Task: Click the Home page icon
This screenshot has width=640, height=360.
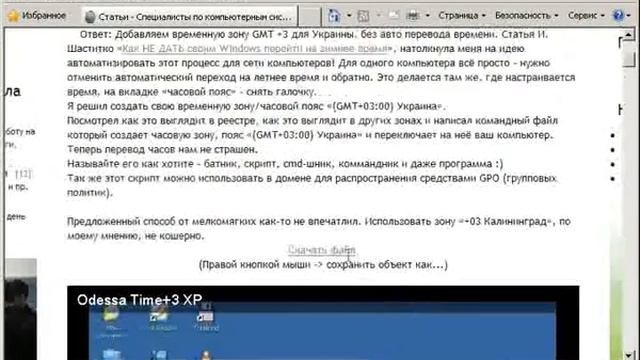Action: [334, 16]
